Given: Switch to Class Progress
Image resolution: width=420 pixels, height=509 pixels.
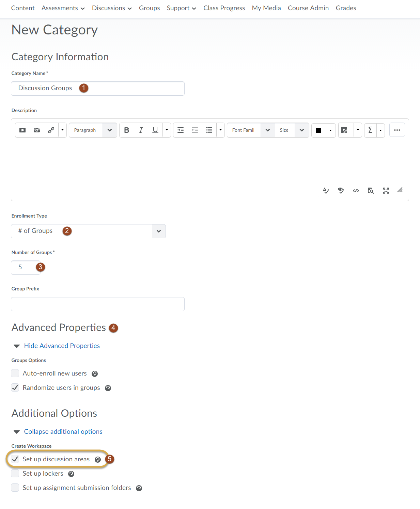Looking at the screenshot, I should (x=224, y=8).
